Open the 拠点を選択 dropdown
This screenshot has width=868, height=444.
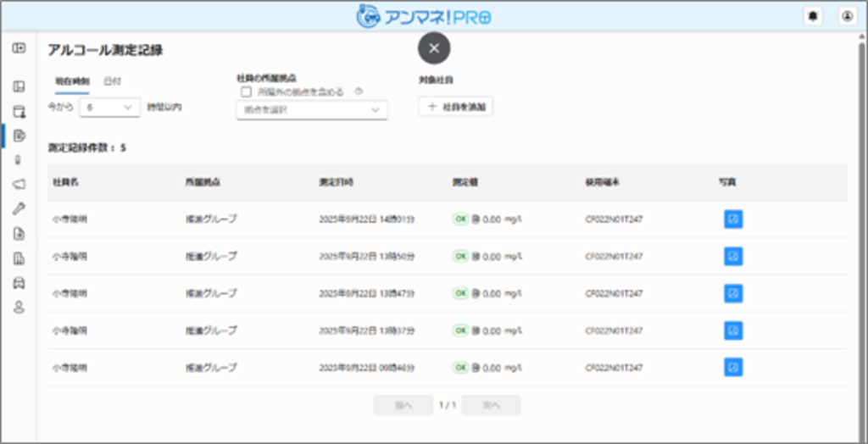[x=311, y=110]
